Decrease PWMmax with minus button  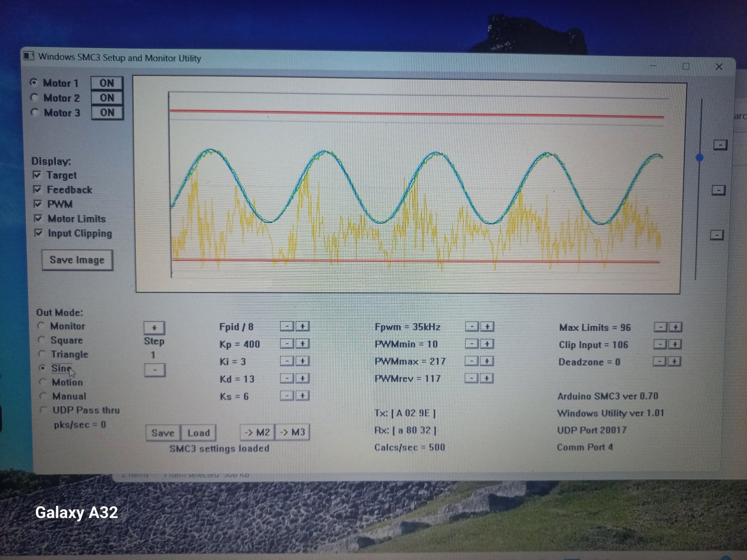pyautogui.click(x=472, y=361)
